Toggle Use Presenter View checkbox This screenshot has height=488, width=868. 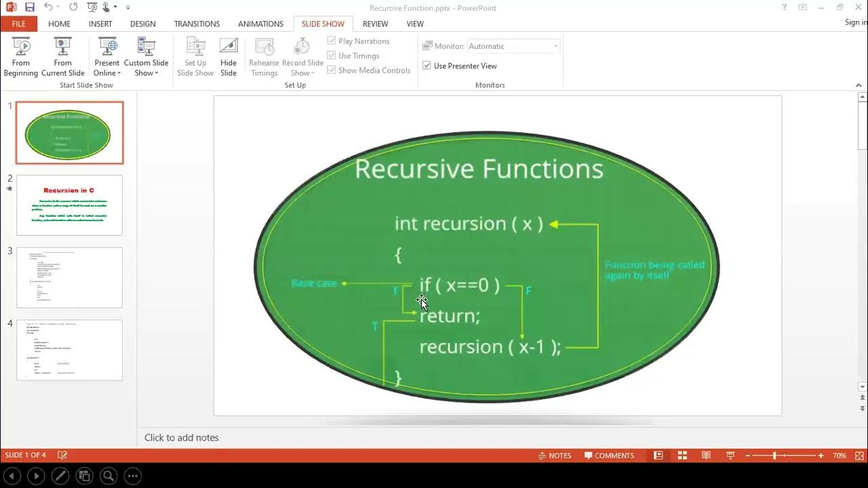(x=427, y=66)
